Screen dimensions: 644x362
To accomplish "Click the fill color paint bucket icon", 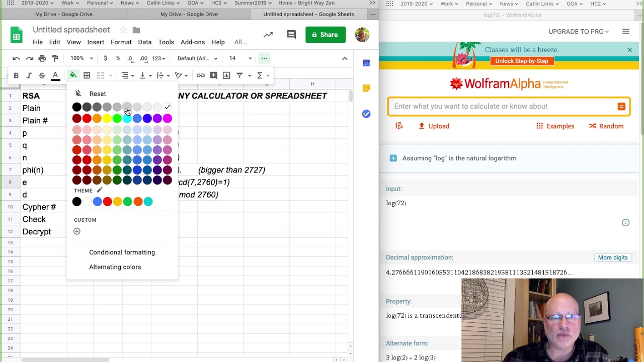I will (73, 75).
